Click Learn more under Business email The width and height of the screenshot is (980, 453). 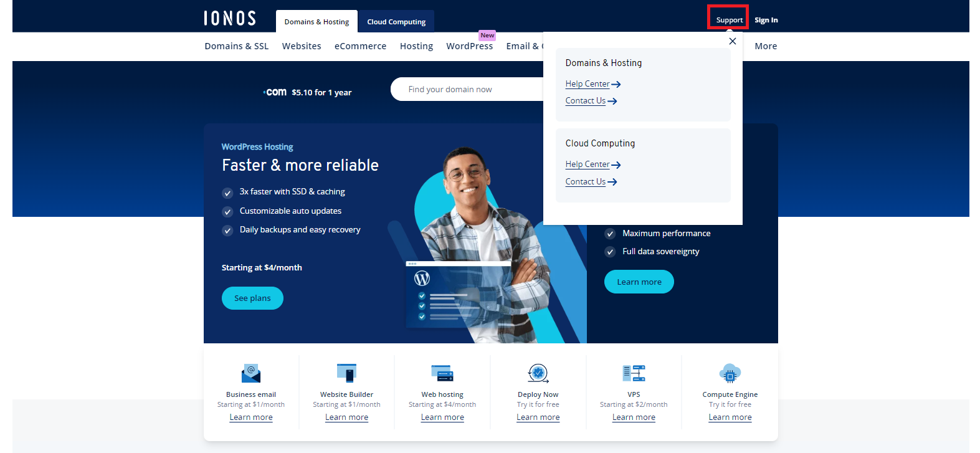coord(251,417)
